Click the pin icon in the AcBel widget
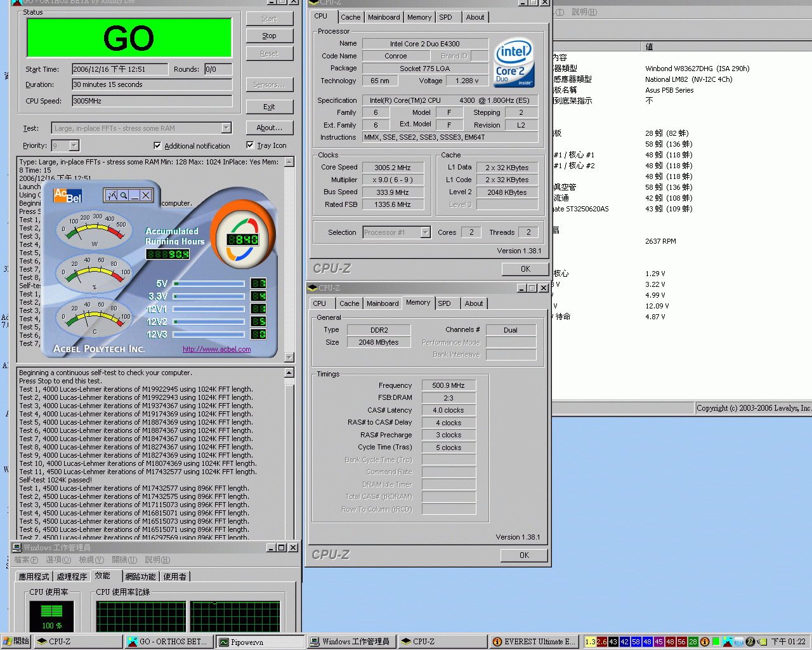This screenshot has width=812, height=650. 112,196
